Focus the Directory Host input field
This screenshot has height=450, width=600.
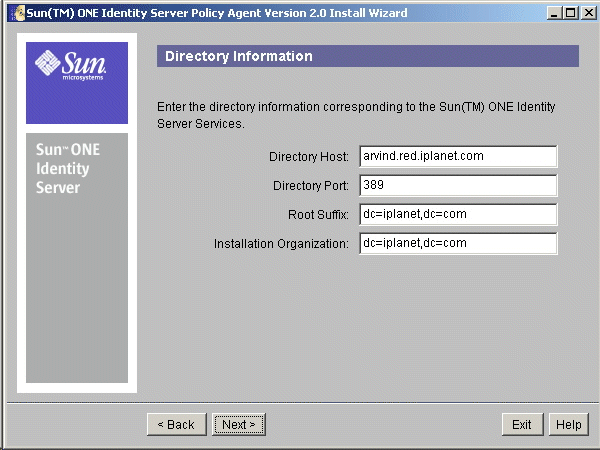tap(458, 156)
